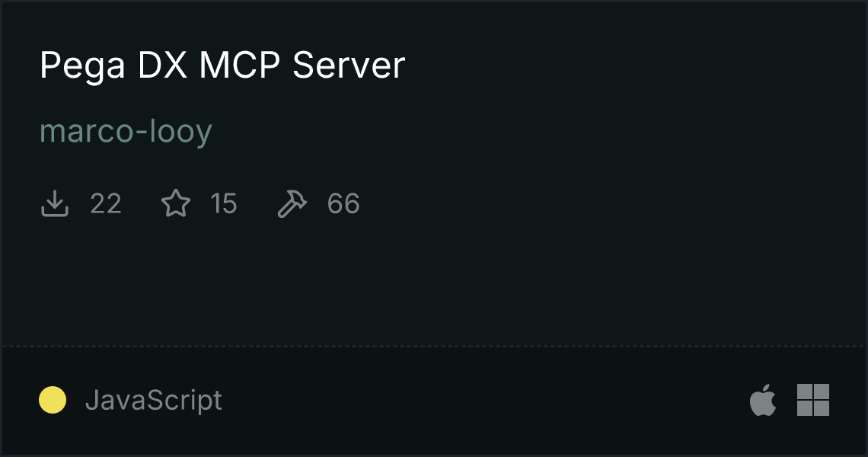This screenshot has width=868, height=457.
Task: Click the letters MCP in the title
Action: (x=240, y=66)
